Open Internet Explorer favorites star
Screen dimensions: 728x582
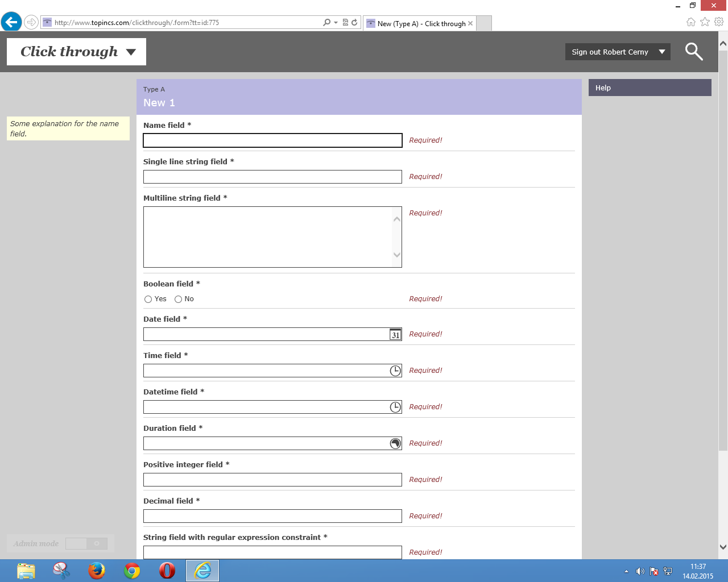(x=705, y=22)
